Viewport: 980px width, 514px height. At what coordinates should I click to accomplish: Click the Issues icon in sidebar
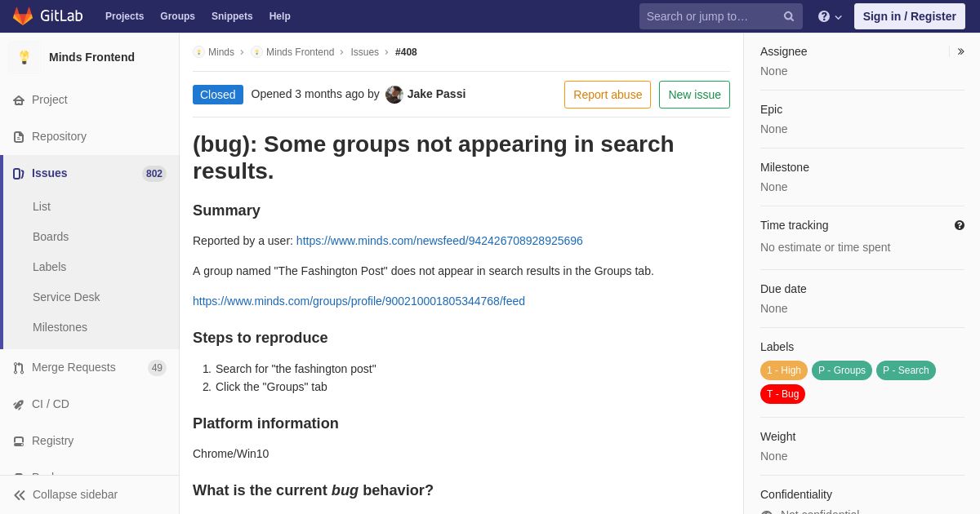[19, 174]
